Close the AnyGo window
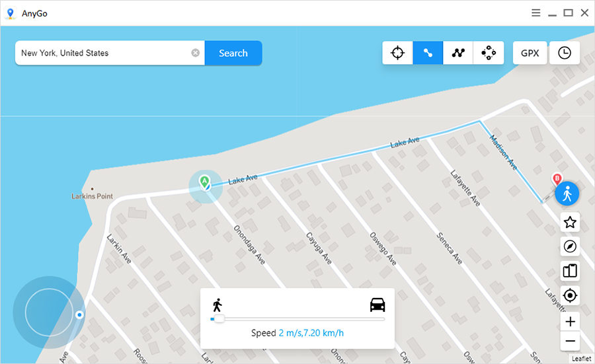This screenshot has height=364, width=595. point(584,13)
